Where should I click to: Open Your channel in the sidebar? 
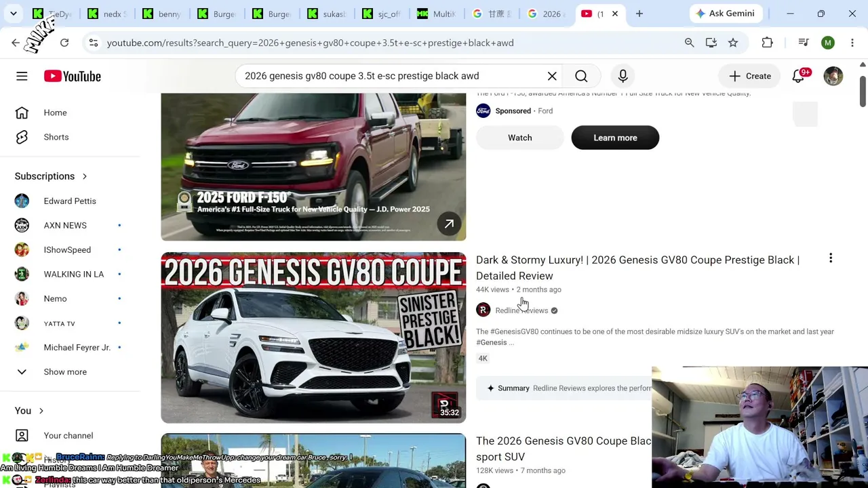coord(71,435)
